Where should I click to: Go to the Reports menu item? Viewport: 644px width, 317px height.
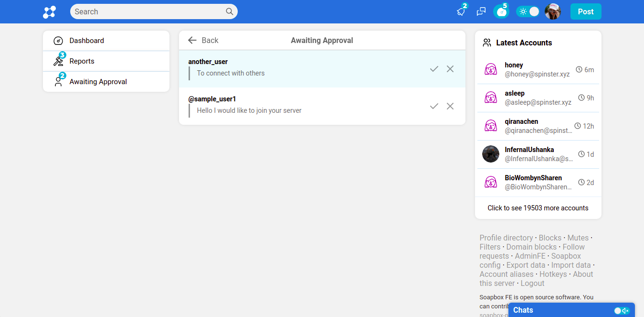(82, 61)
